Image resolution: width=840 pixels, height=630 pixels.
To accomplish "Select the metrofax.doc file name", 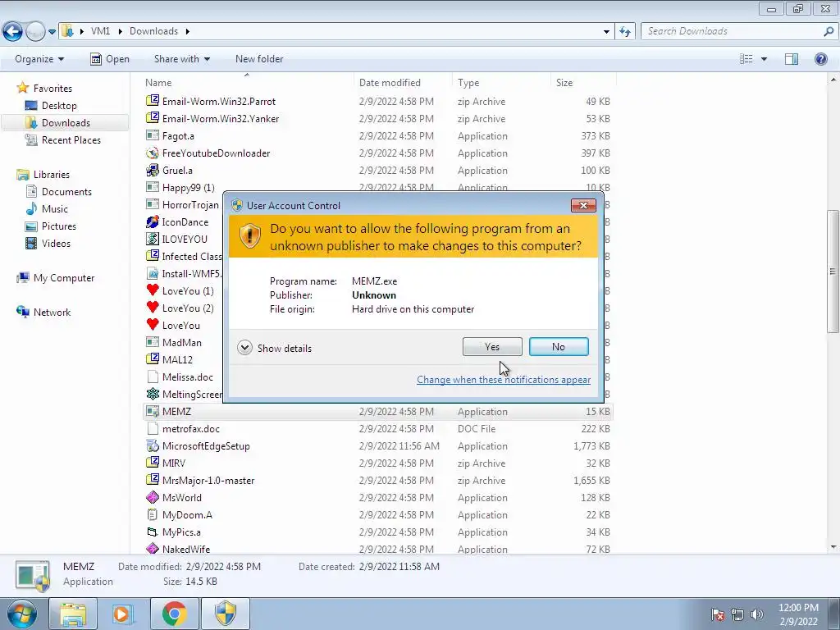I will 190,428.
